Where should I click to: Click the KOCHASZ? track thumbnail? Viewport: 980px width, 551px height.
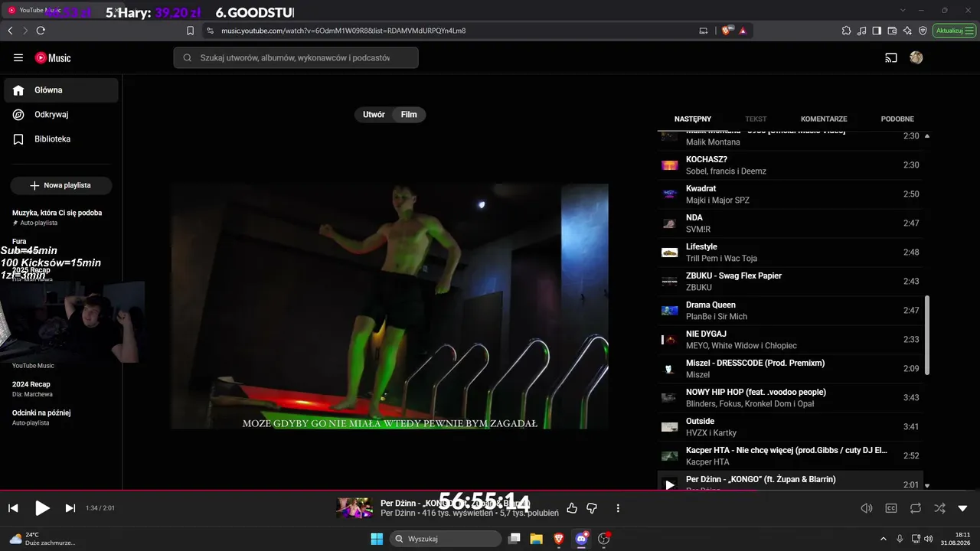click(x=670, y=165)
